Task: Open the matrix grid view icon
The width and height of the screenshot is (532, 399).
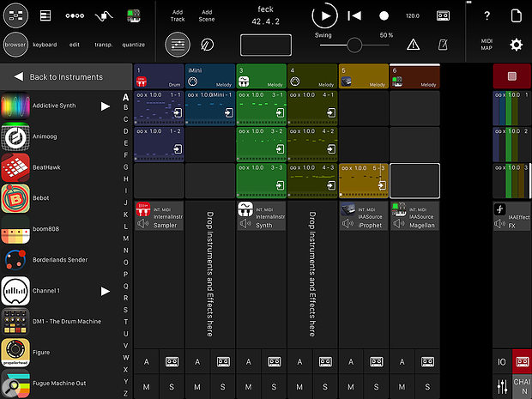Action: click(x=15, y=15)
